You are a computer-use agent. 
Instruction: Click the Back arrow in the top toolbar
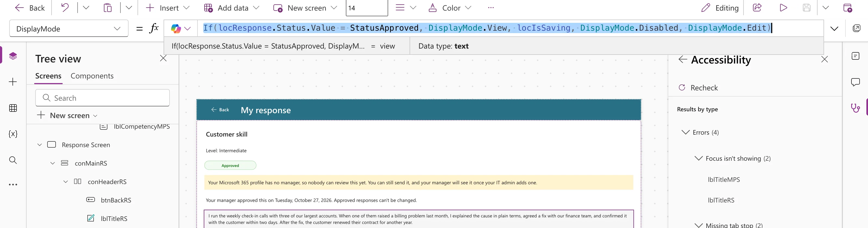point(30,8)
